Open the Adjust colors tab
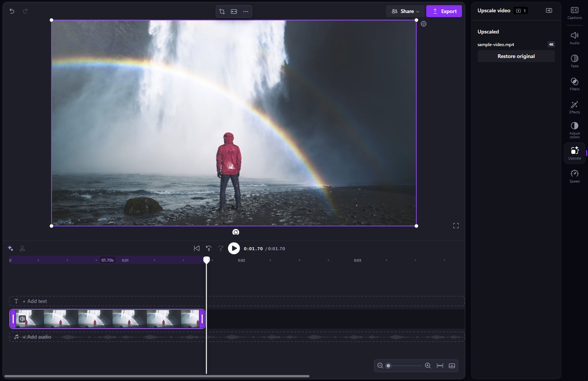588x381 pixels. pyautogui.click(x=575, y=130)
